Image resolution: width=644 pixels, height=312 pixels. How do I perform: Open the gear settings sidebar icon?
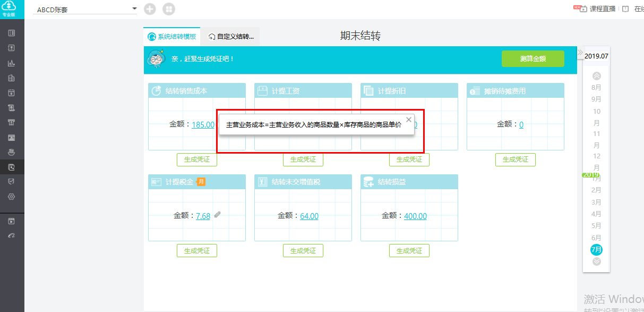pos(12,197)
